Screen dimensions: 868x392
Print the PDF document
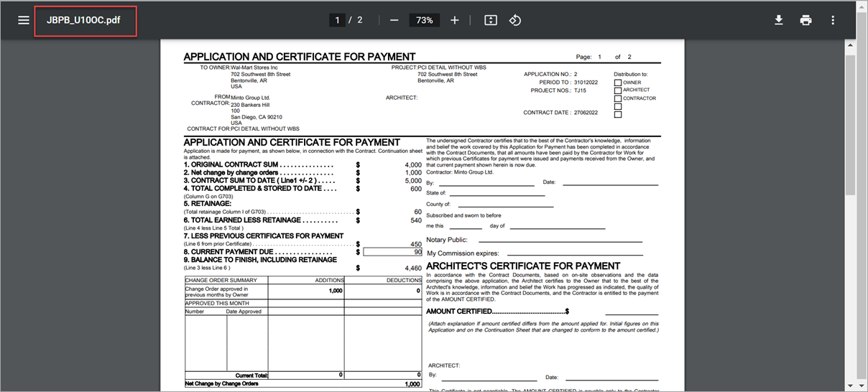805,20
